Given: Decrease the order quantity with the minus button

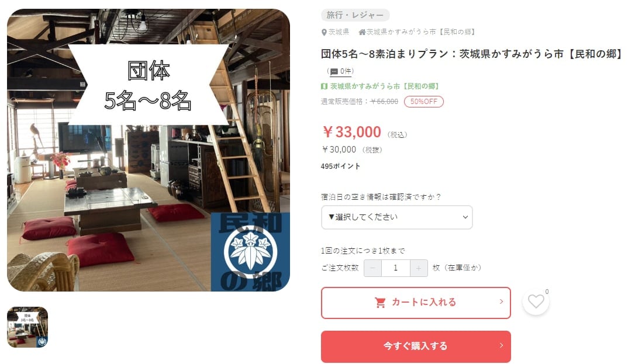Looking at the screenshot, I should [x=373, y=268].
